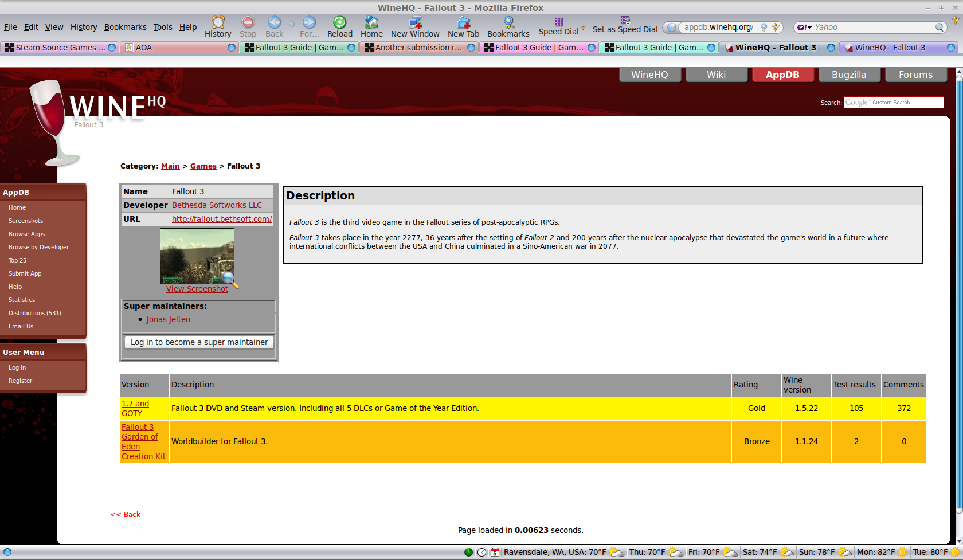The height and width of the screenshot is (560, 963).
Task: Open the fallout.bethsoft.com URL link
Action: [222, 219]
